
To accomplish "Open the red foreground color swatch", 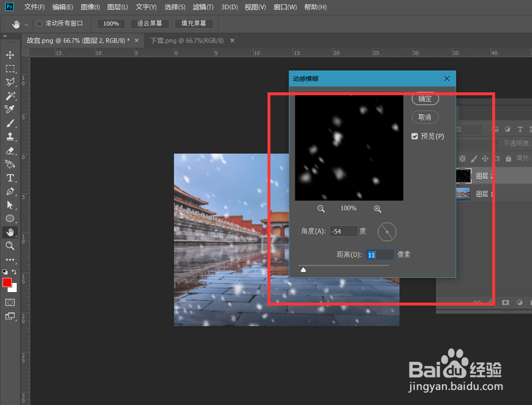I will click(x=6, y=283).
